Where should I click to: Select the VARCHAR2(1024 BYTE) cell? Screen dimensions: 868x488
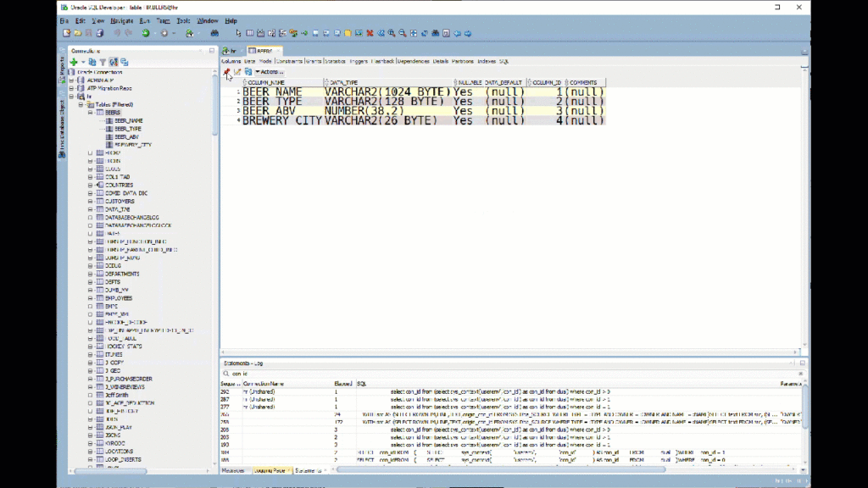point(387,91)
